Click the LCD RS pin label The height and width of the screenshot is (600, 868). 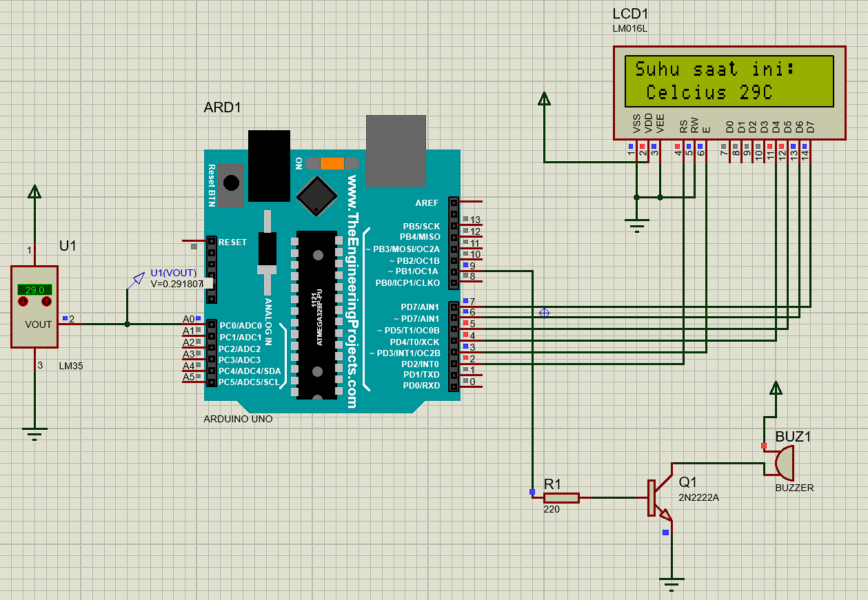(x=684, y=126)
